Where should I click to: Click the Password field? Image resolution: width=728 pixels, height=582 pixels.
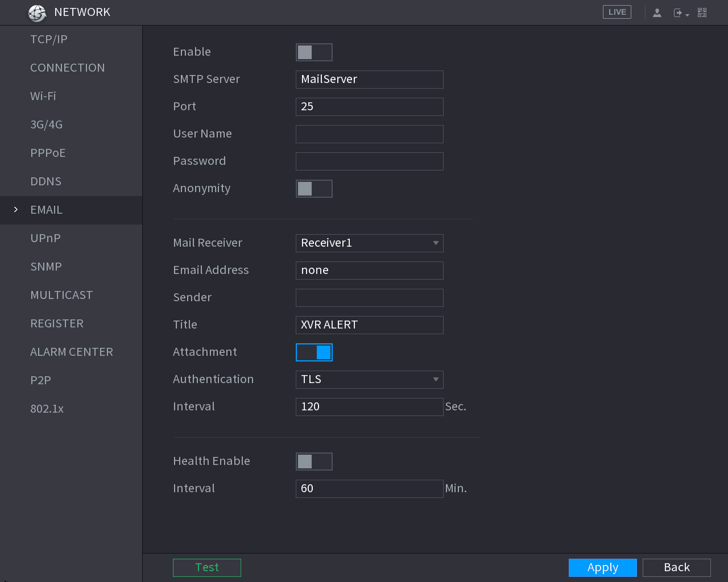[x=370, y=161]
